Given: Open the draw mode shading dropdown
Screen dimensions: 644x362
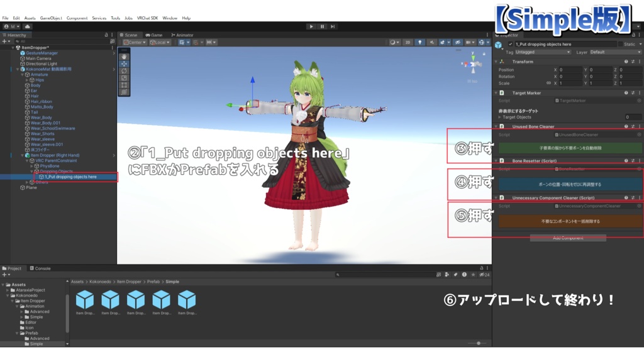Looking at the screenshot, I should [394, 42].
